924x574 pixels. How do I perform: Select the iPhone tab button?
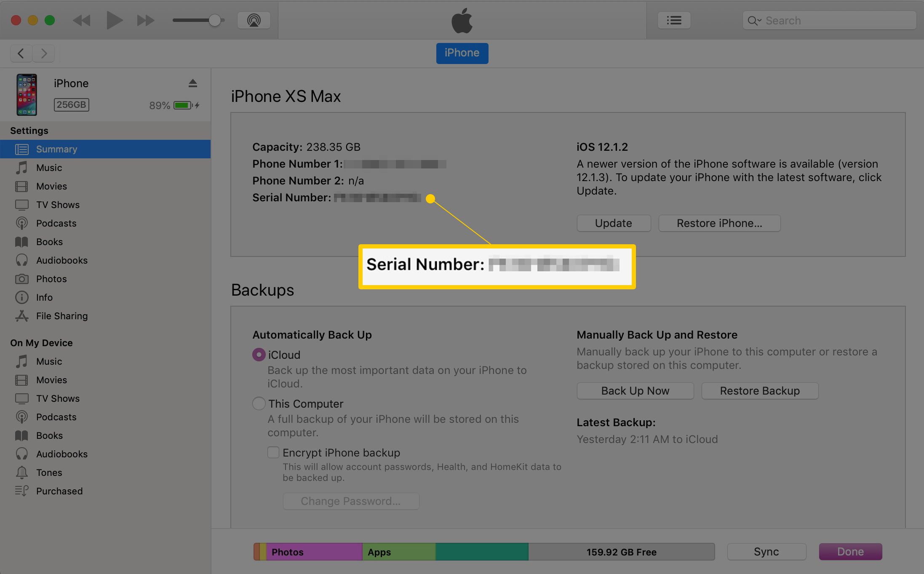tap(462, 53)
